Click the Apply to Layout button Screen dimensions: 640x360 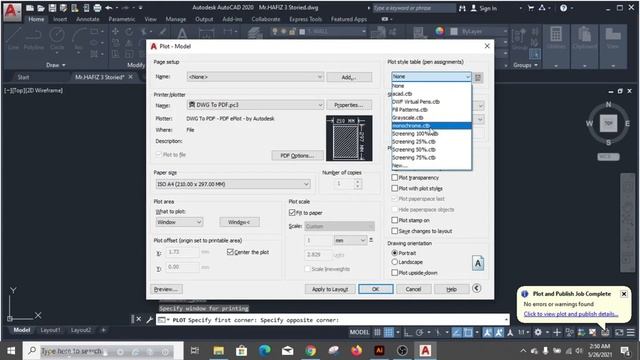(x=330, y=289)
